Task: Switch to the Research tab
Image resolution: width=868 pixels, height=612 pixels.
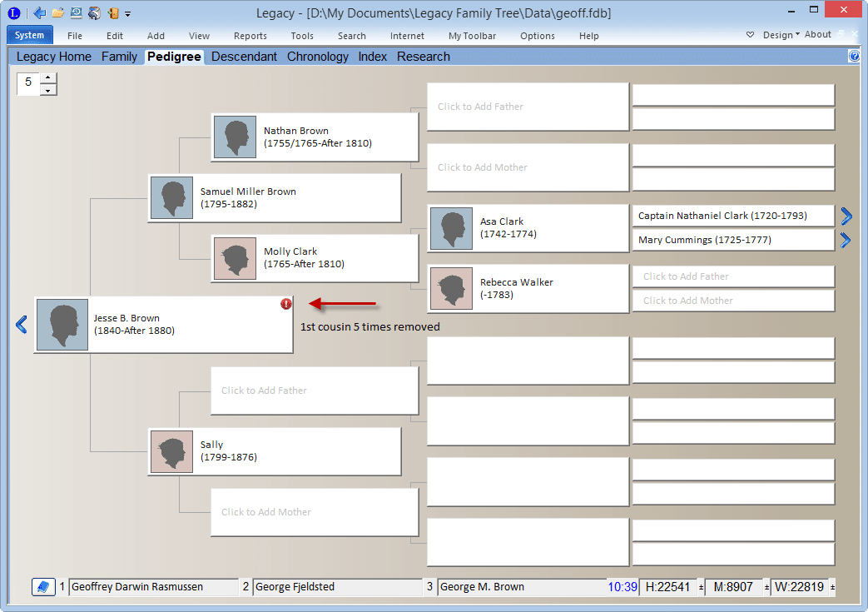Action: 424,57
